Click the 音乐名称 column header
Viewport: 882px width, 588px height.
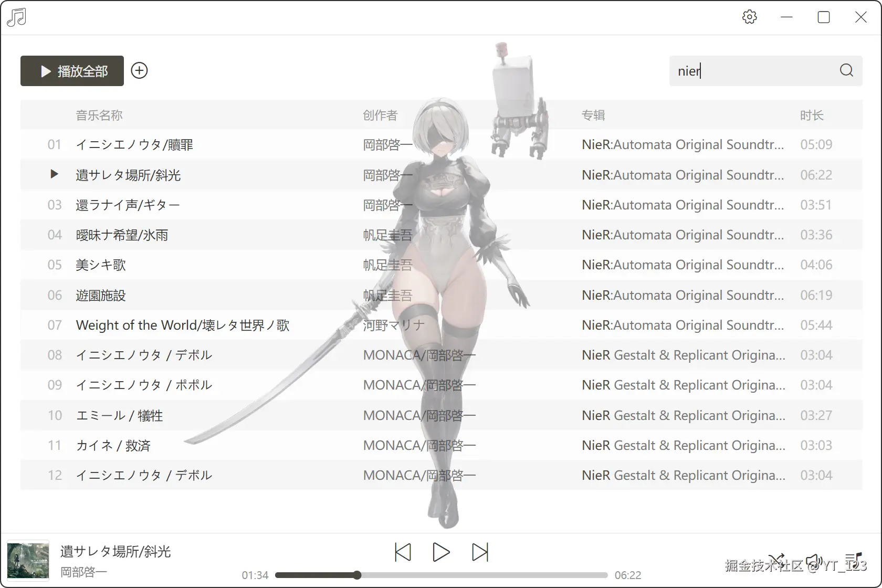[x=99, y=115]
